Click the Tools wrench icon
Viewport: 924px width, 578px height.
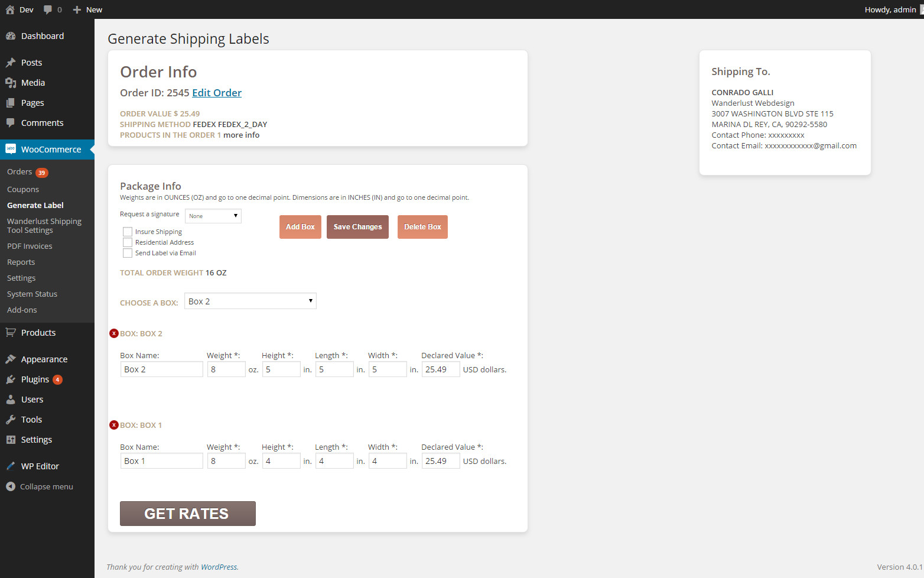coord(11,420)
